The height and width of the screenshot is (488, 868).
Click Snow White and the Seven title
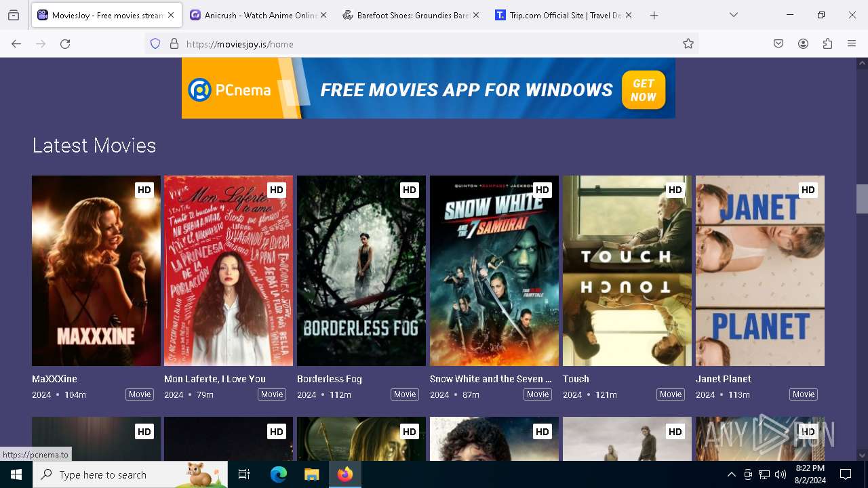(491, 379)
